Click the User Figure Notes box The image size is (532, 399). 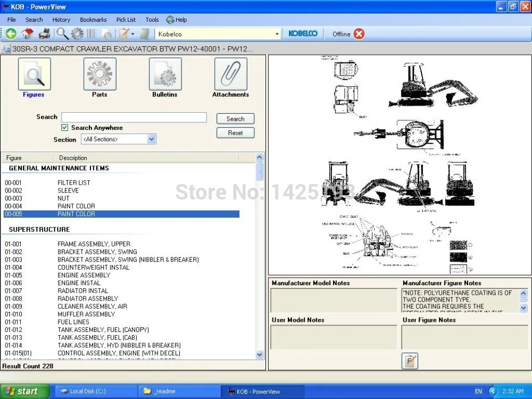[x=464, y=337]
